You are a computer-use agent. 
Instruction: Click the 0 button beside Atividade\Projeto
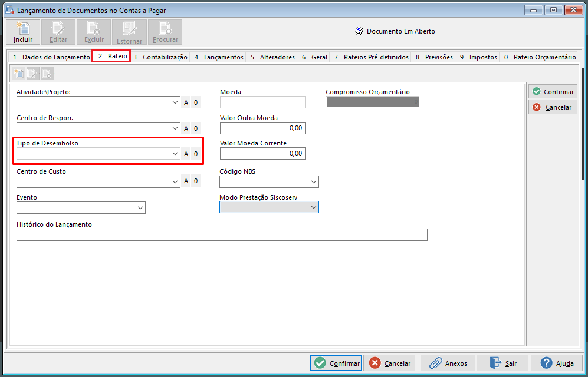tap(196, 102)
